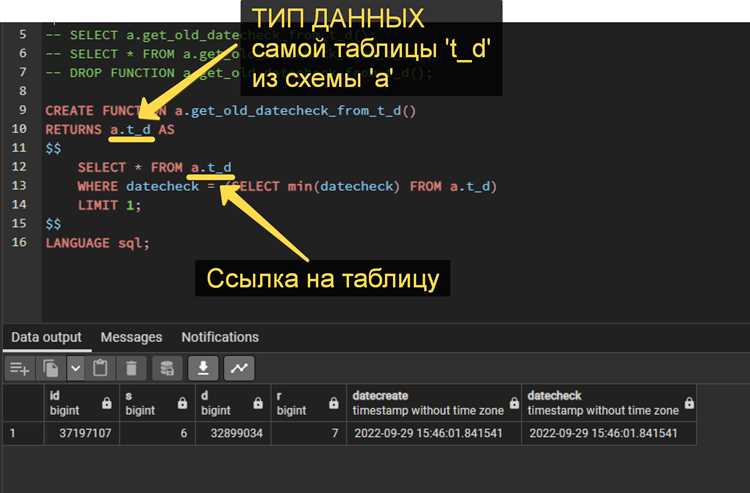Select result row number 1

click(x=23, y=433)
